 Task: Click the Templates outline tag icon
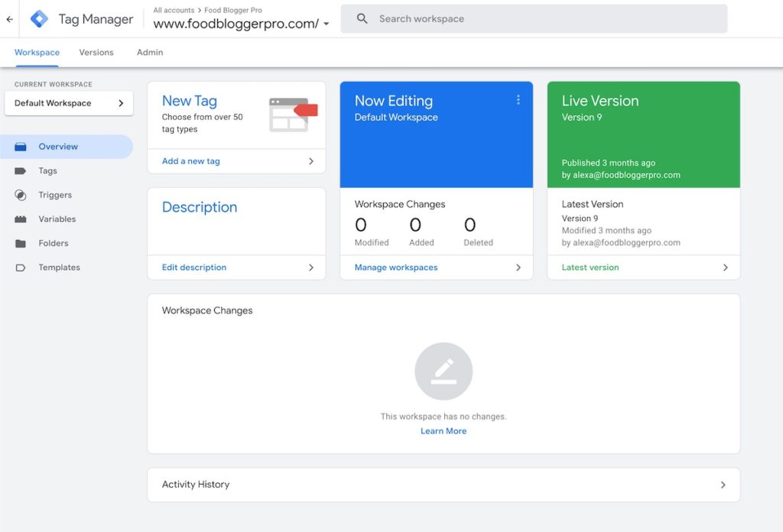click(21, 268)
